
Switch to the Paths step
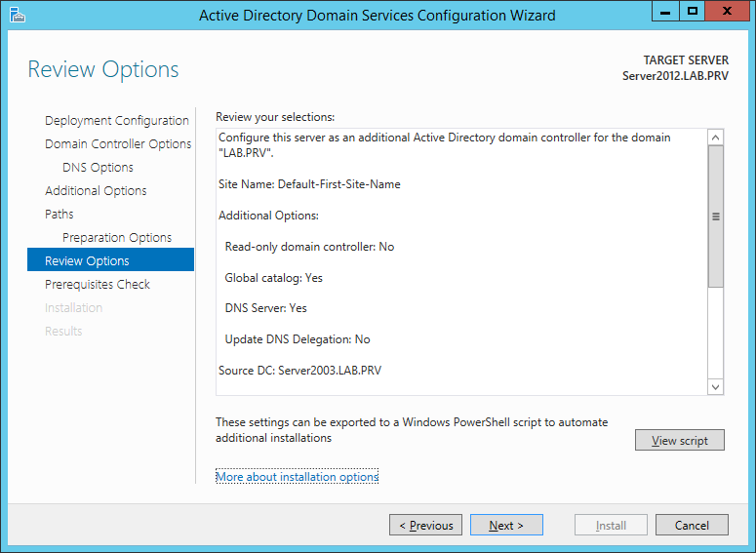pyautogui.click(x=60, y=214)
